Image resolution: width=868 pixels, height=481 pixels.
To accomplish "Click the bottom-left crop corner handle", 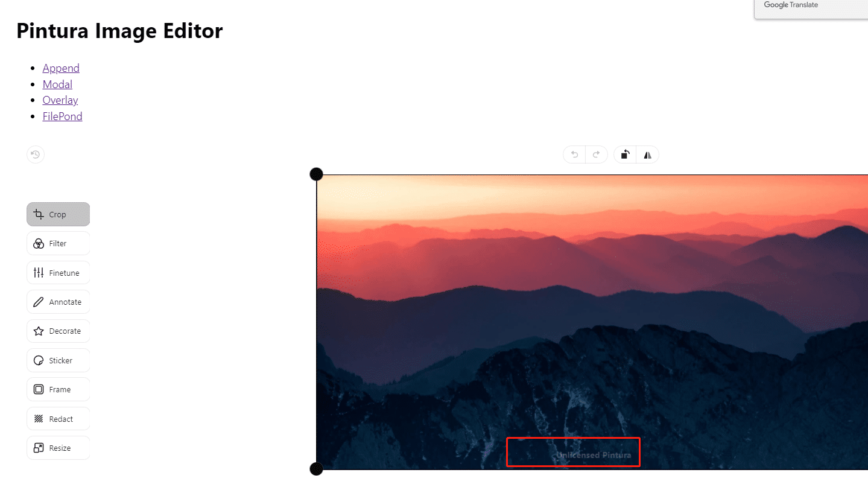I will (317, 469).
